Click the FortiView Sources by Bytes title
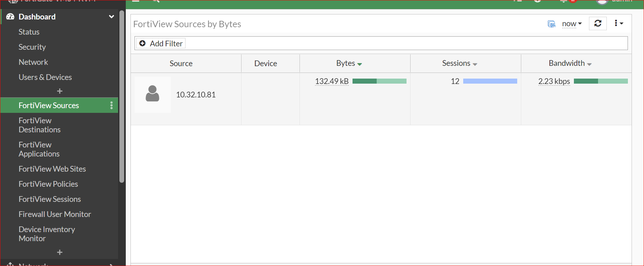Screen dimensions: 644x266 click(187, 24)
